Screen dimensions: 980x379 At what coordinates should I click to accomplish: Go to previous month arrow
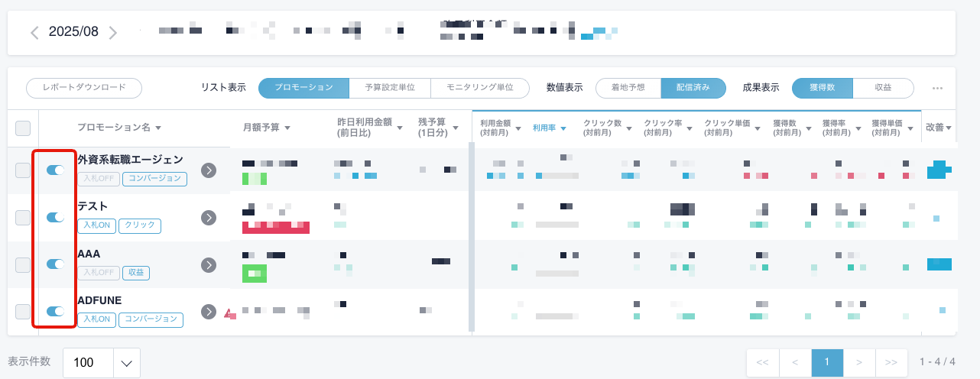[34, 33]
